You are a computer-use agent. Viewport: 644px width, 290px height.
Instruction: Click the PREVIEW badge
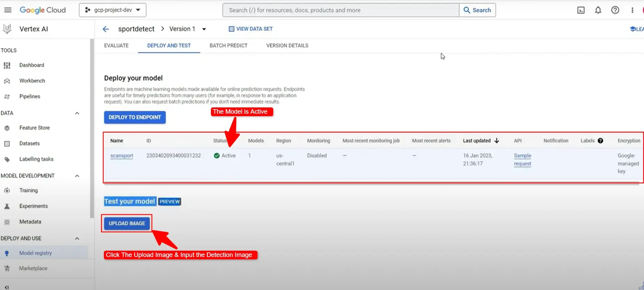[170, 202]
